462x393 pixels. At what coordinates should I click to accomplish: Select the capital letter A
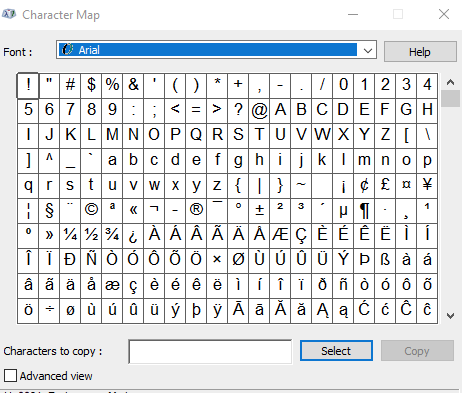[x=280, y=111]
